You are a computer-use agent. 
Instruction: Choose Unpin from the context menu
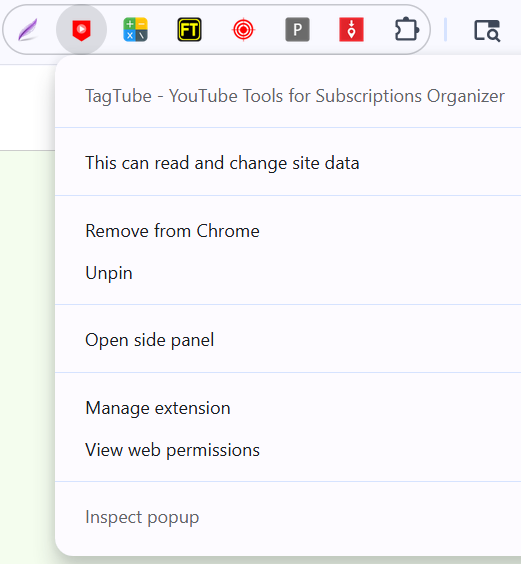pos(288,273)
